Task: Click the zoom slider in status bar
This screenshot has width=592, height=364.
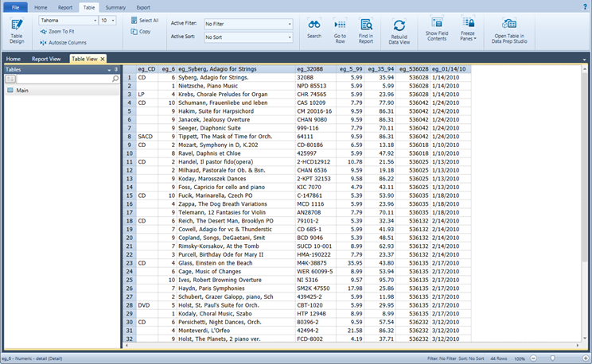Action: click(552, 358)
